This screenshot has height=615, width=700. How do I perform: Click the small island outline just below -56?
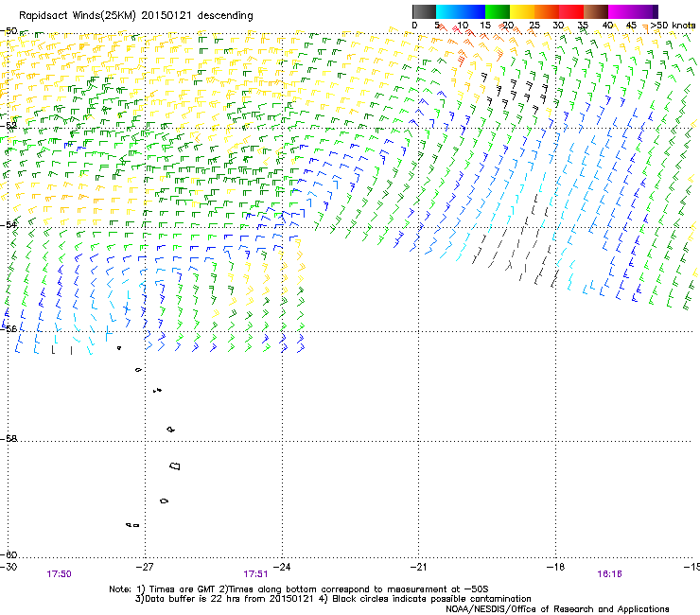pyautogui.click(x=119, y=348)
